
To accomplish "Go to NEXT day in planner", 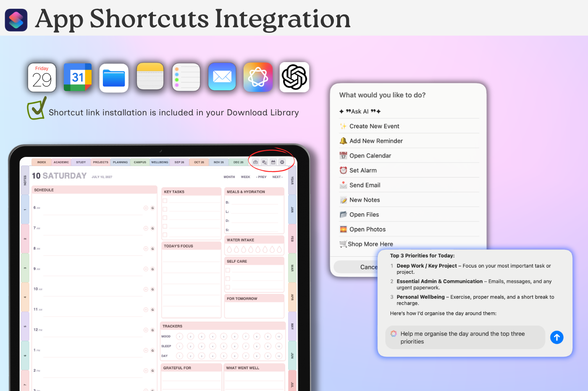I will point(277,177).
